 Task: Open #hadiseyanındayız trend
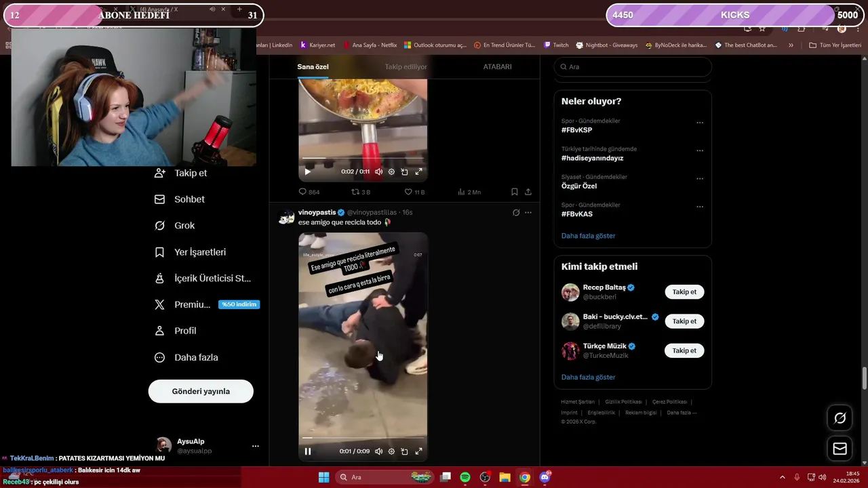click(x=592, y=158)
